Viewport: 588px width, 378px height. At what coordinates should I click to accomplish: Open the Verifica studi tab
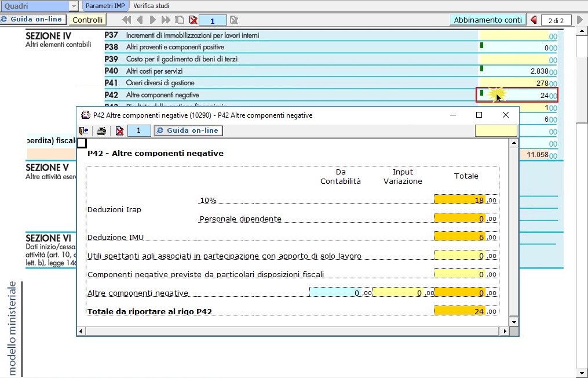(151, 6)
